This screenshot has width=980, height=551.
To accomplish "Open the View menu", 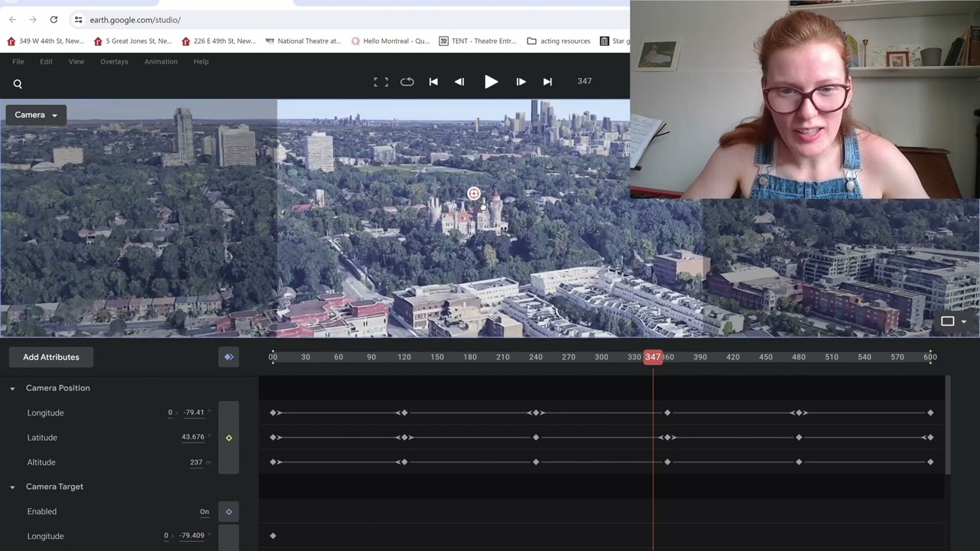I will [x=77, y=61].
